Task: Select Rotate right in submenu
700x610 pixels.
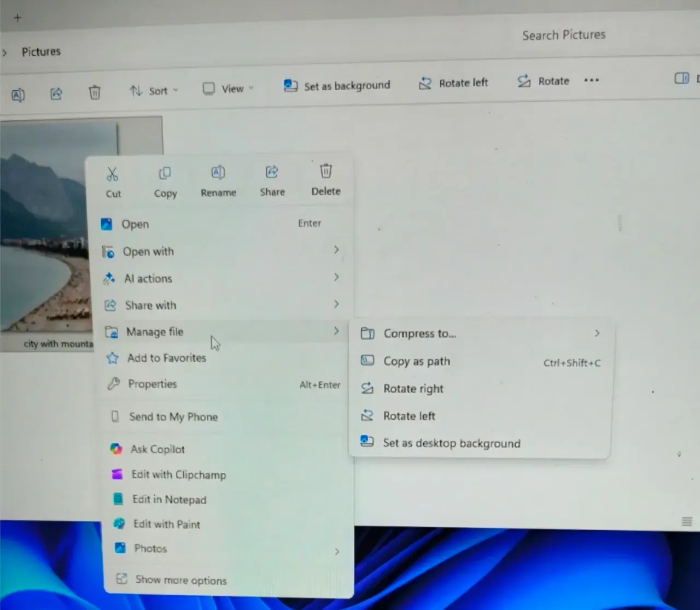Action: [413, 389]
